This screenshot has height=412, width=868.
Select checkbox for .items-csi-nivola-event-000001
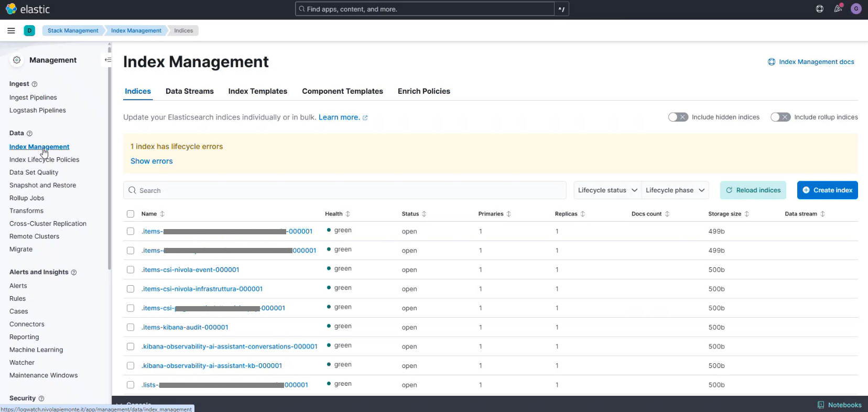click(x=131, y=270)
